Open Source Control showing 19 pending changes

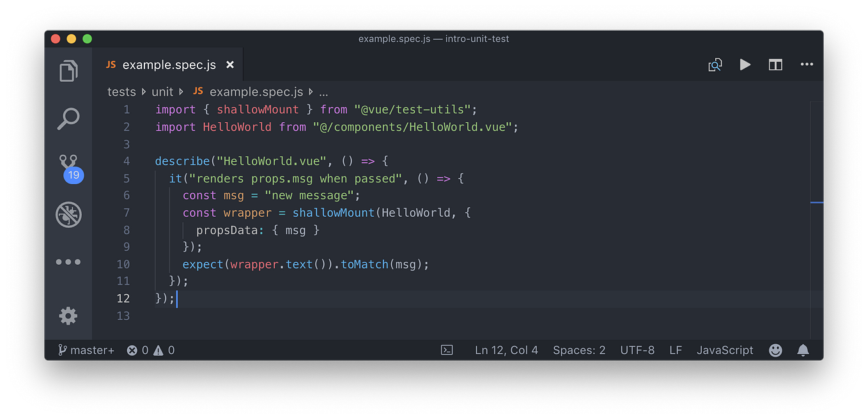(68, 166)
